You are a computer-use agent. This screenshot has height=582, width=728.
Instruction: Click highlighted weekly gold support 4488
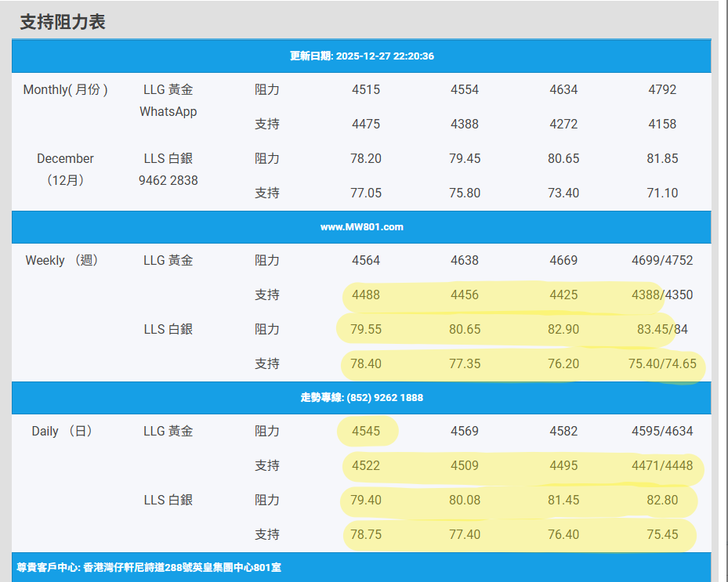pyautogui.click(x=366, y=295)
